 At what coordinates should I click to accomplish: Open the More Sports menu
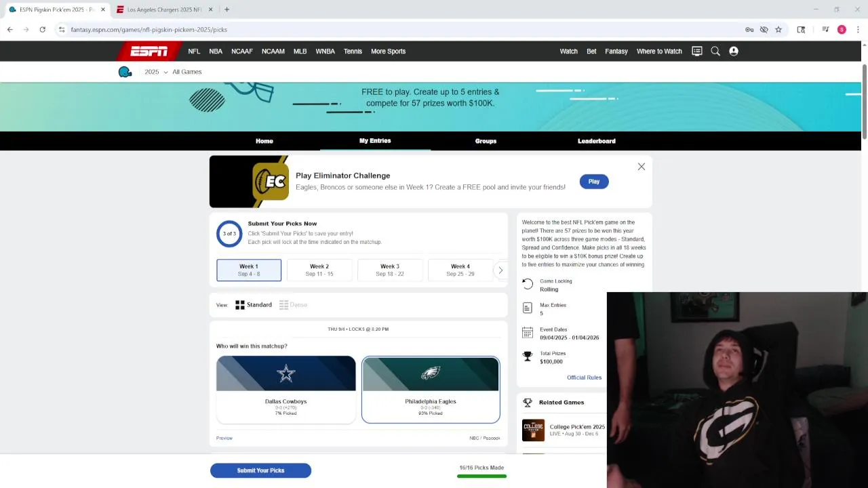[388, 51]
